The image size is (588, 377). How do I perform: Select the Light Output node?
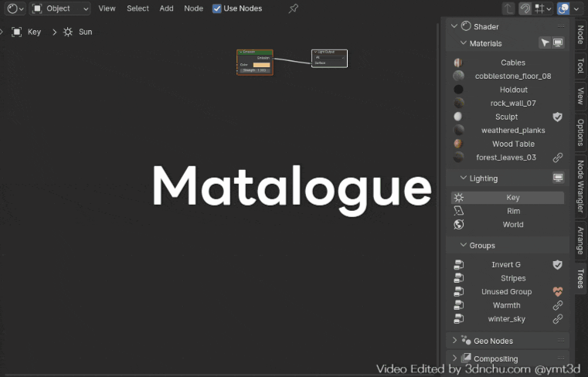330,59
